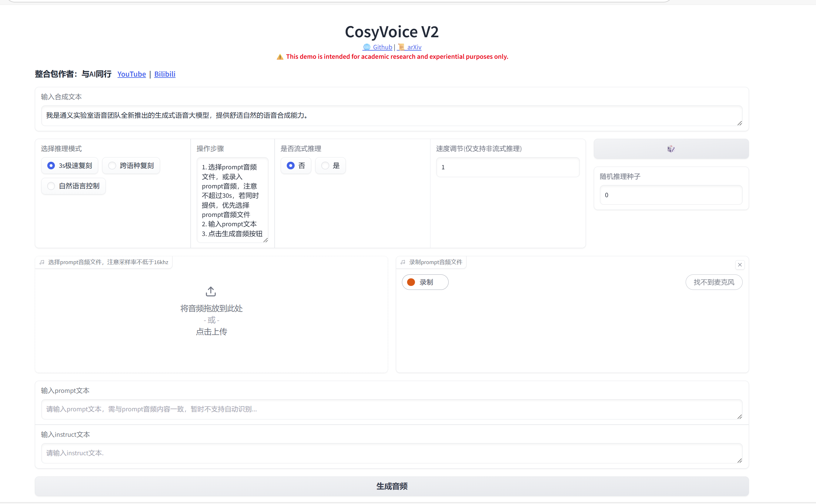Click the music note icon beside 录制prompt音频文件
Viewport: 816px width, 504px height.
tap(403, 262)
